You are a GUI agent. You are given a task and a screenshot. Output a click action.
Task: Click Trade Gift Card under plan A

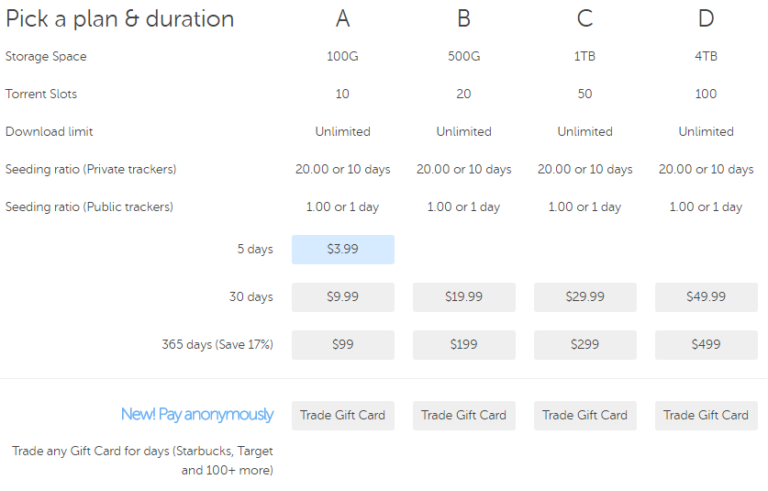pyautogui.click(x=343, y=415)
